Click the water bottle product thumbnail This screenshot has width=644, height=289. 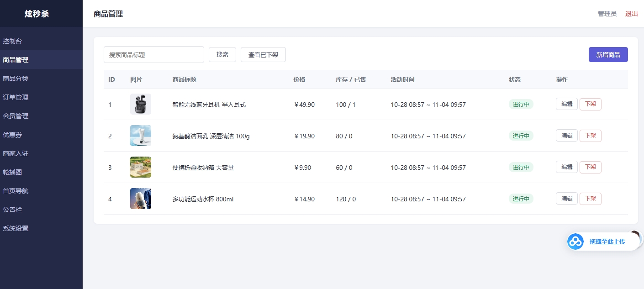tap(141, 199)
